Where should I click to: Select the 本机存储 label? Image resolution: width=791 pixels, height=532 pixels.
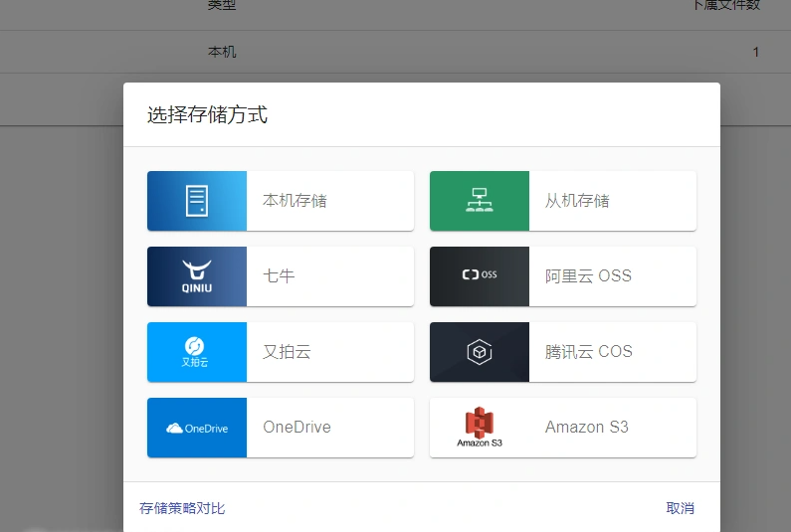295,201
